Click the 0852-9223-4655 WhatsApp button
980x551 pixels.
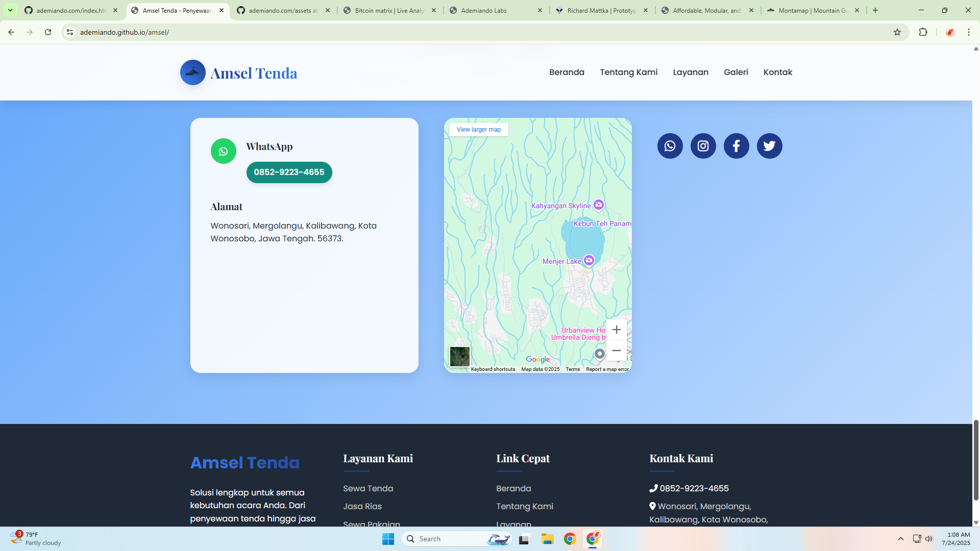click(x=289, y=172)
